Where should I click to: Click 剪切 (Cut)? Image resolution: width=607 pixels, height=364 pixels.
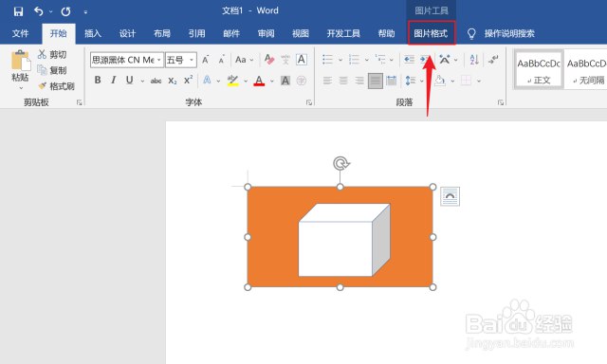coord(52,55)
